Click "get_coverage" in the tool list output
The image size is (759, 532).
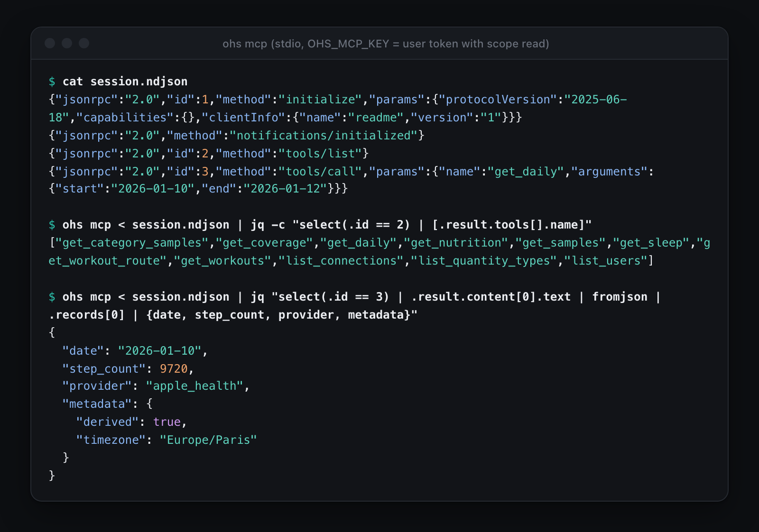click(264, 243)
